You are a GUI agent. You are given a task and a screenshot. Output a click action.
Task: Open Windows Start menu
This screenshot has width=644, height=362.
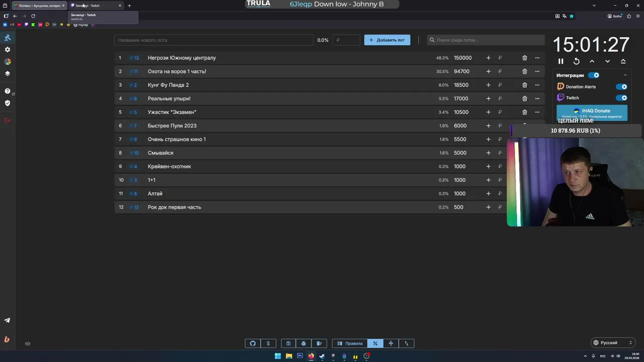278,356
